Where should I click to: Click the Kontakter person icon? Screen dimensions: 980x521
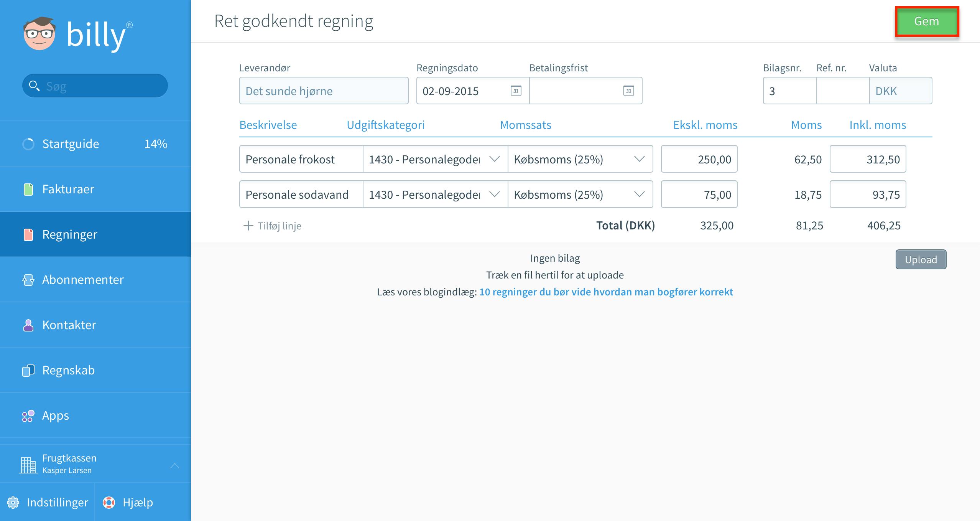28,325
